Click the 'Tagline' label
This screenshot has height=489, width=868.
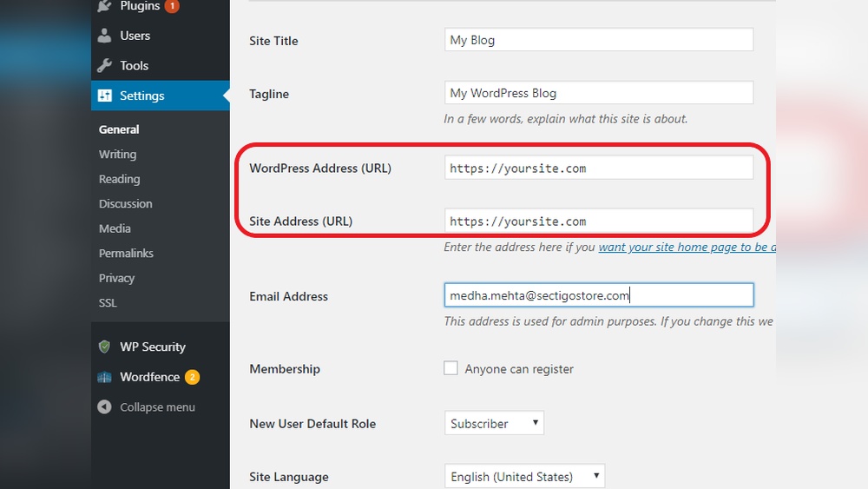point(269,94)
